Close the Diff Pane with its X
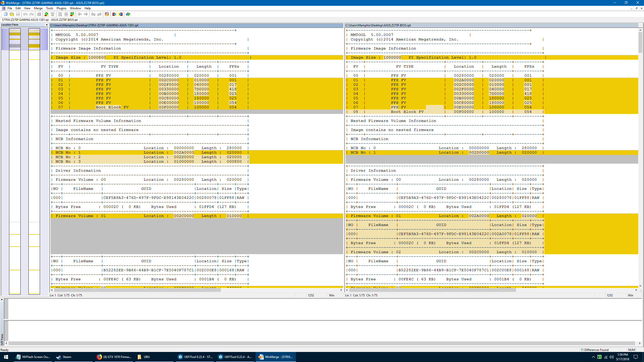Image resolution: width=644 pixels, height=362 pixels. [2, 299]
